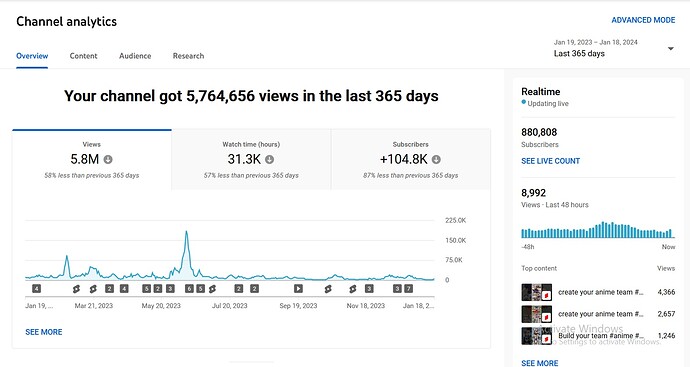Image resolution: width=690 pixels, height=367 pixels.
Task: Click the 'create your anime team' title with 2,657 views
Action: (x=601, y=314)
